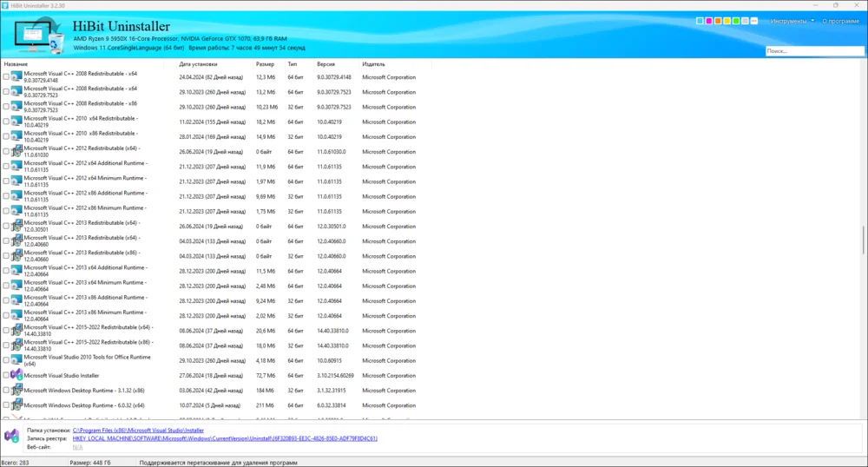Sort by the Тип column header

[x=293, y=64]
